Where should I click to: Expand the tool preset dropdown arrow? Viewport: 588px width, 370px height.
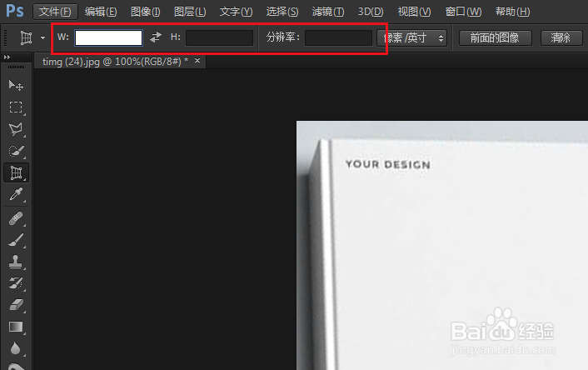42,37
